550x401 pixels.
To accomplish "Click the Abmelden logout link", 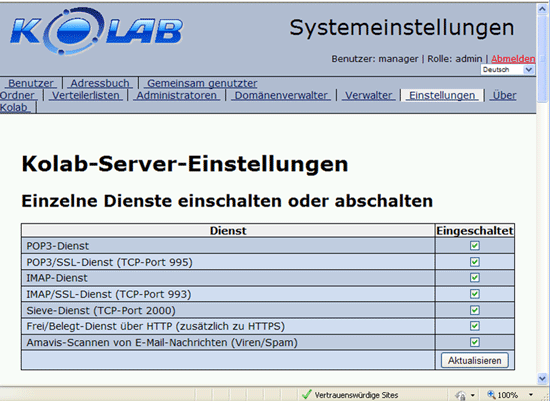I will (513, 59).
